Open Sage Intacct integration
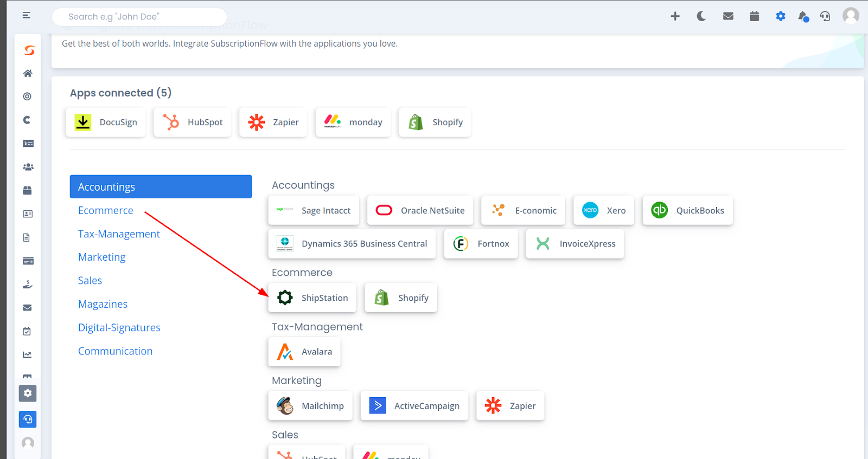868x459 pixels. 314,210
